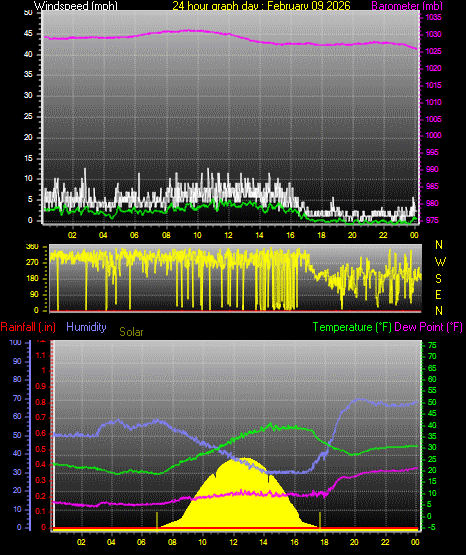This screenshot has height=555, width=466.
Task: Click the '100' humidity scale value
Action: click(16, 342)
